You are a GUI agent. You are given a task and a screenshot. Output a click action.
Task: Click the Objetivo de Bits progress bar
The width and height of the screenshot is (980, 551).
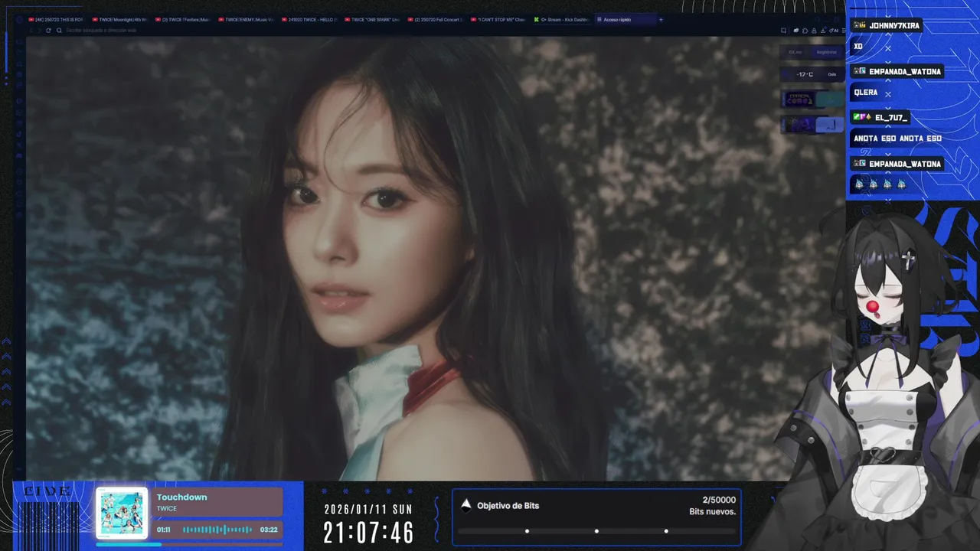tap(596, 531)
